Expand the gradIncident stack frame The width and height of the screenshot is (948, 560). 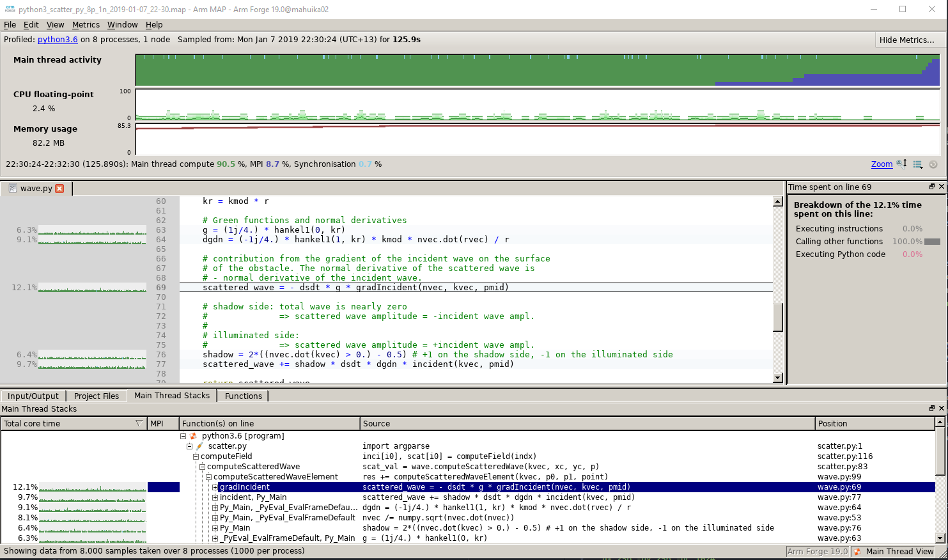coord(214,487)
